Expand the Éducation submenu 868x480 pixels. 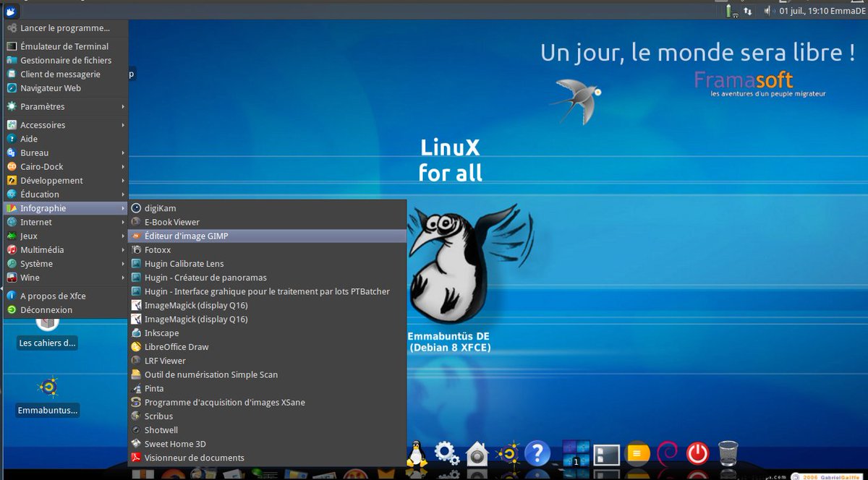click(66, 194)
